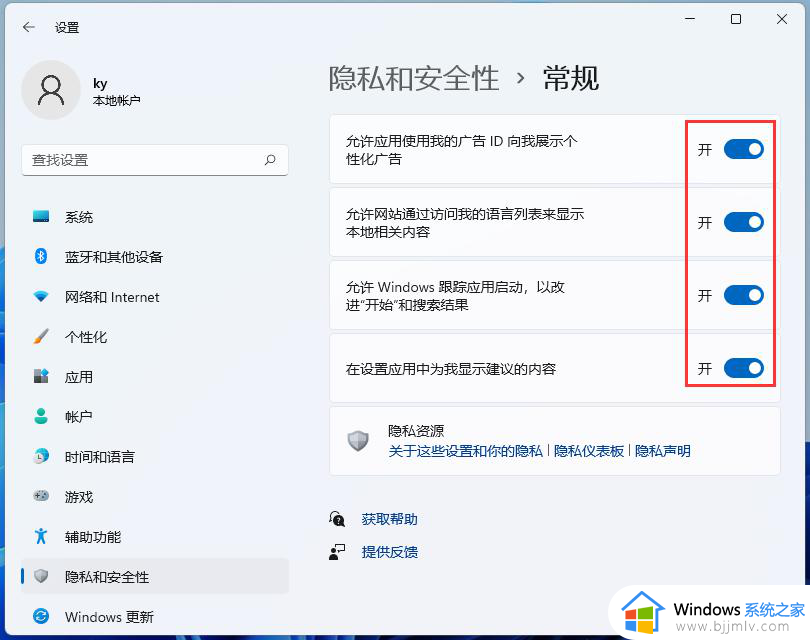810x640 pixels.
Task: Click the Bluetooth icon in sidebar
Action: 41,256
